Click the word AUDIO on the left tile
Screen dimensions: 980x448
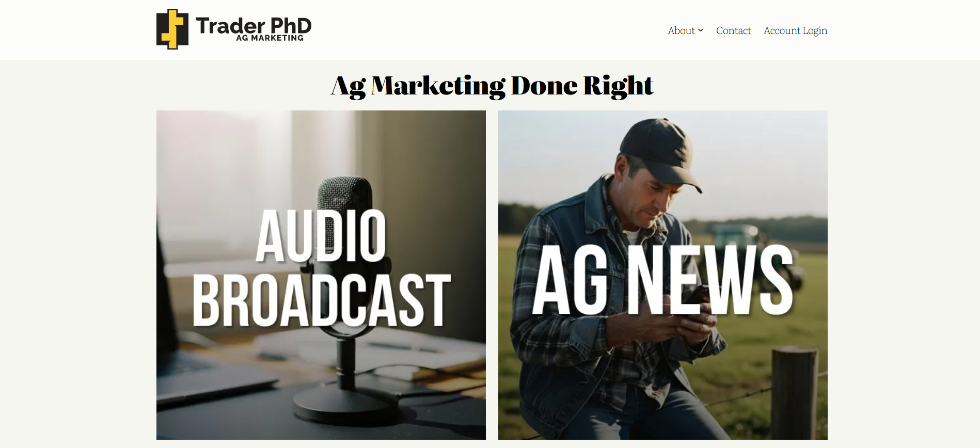pos(321,236)
